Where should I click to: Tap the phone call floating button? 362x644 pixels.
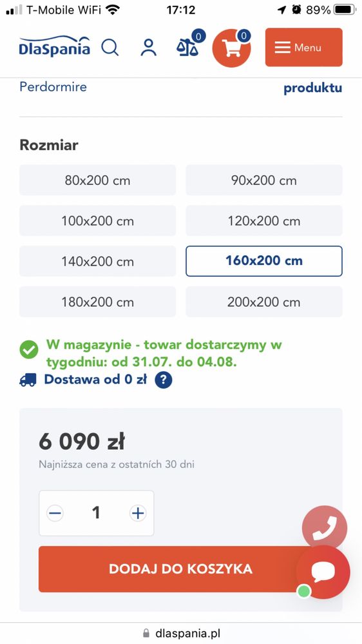click(x=325, y=528)
